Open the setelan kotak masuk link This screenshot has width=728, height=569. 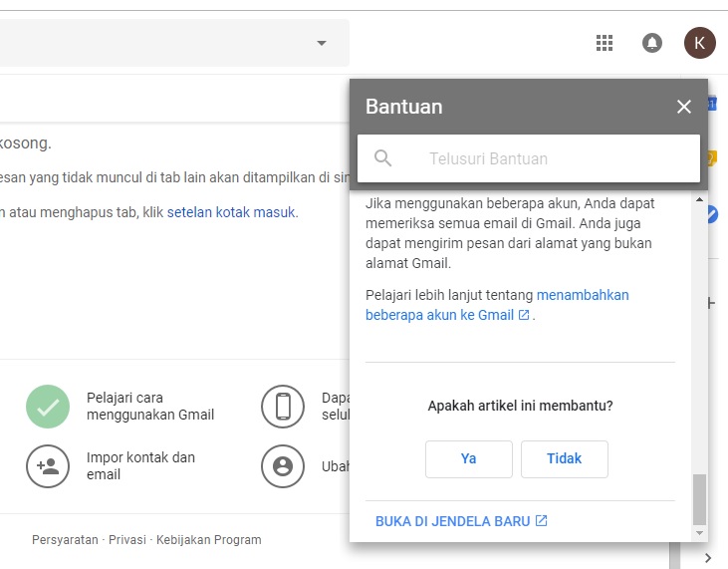click(231, 212)
